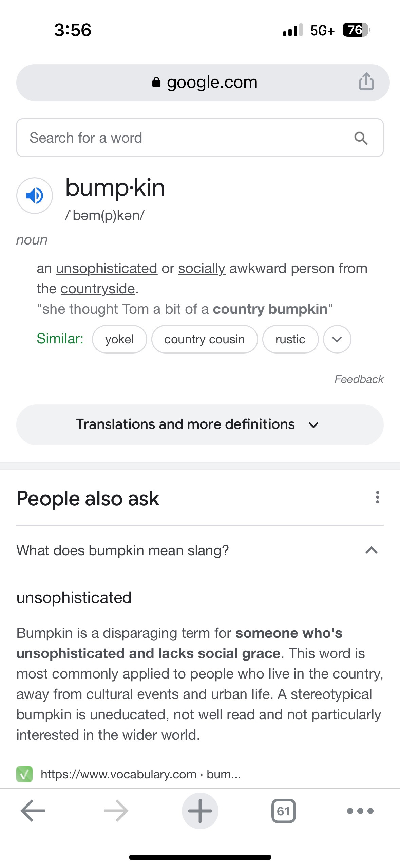
Task: Click the Feedback link
Action: point(359,379)
